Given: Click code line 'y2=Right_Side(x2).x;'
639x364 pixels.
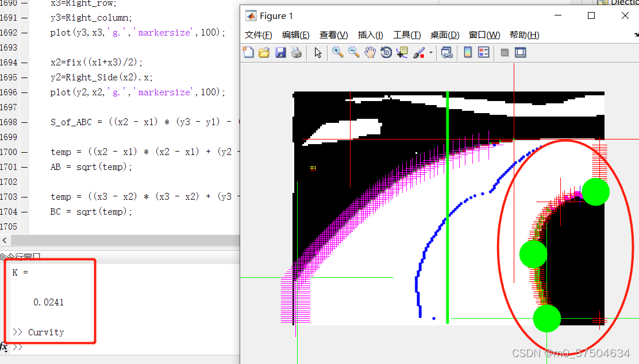Looking at the screenshot, I should [x=102, y=78].
